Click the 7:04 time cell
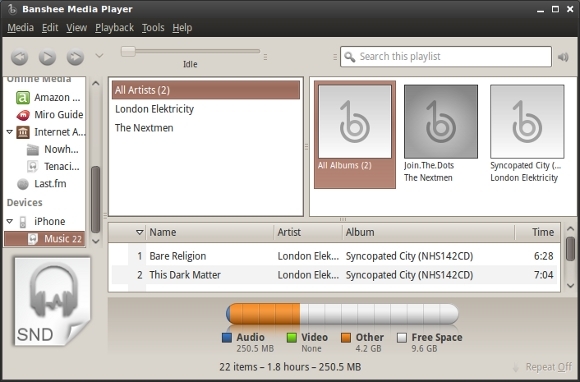The height and width of the screenshot is (382, 580). (x=543, y=275)
